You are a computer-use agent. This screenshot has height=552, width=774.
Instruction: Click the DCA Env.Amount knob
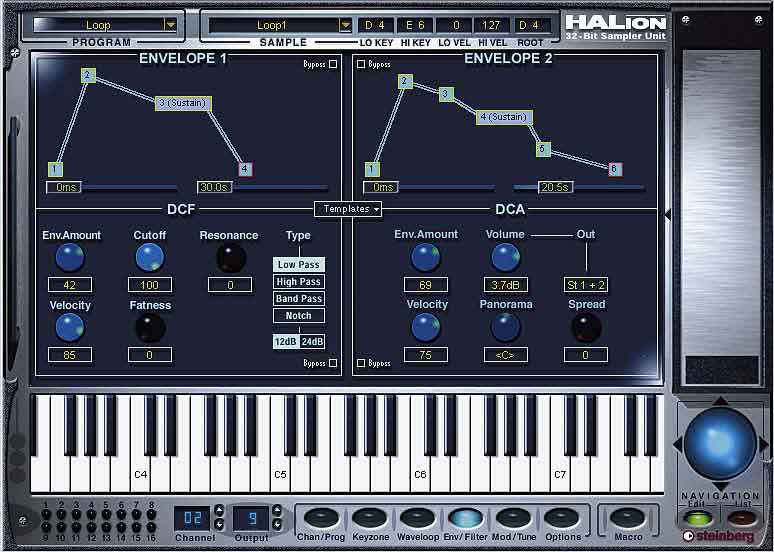pos(426,257)
